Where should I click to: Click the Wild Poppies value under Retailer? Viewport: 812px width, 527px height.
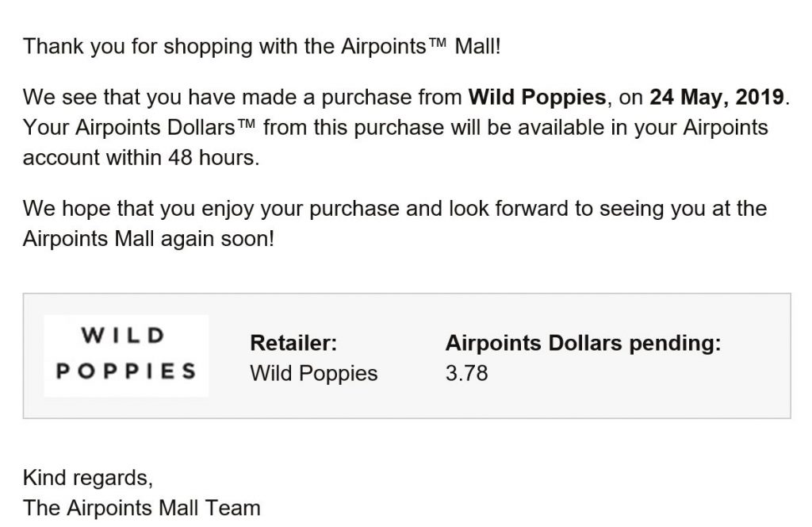[x=314, y=373]
